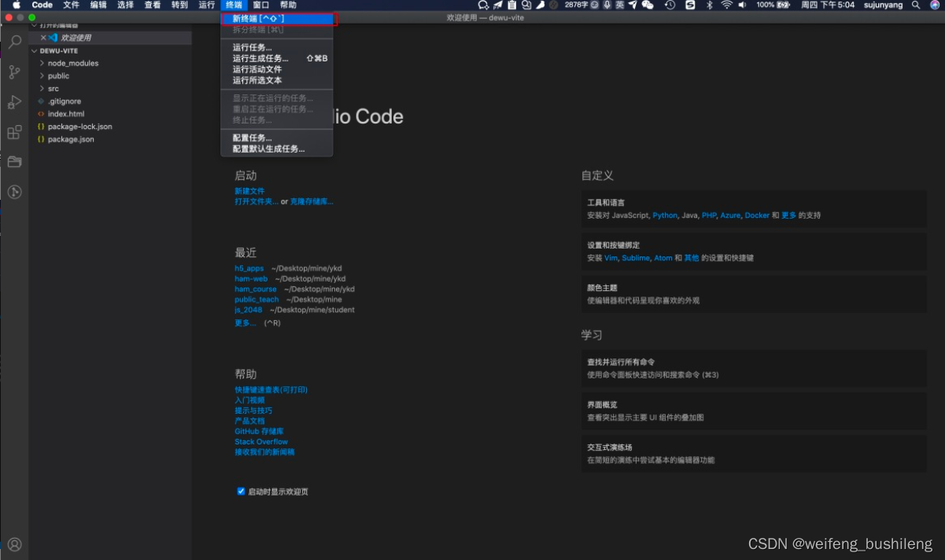Select 运行所选文本 menu entry
This screenshot has height=560, width=945.
pyautogui.click(x=277, y=80)
